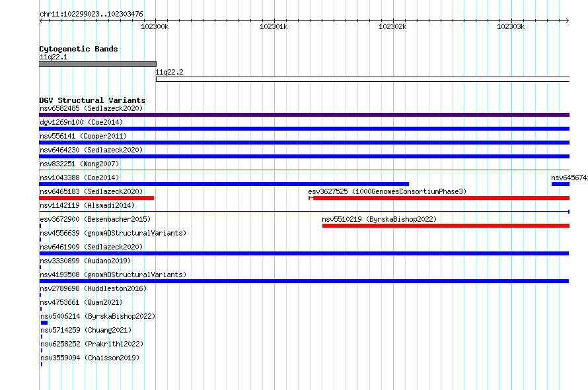This screenshot has height=390, width=588.
Task: Open variant nsv6465183 (Sedlazeck2020) label
Action: tap(91, 191)
